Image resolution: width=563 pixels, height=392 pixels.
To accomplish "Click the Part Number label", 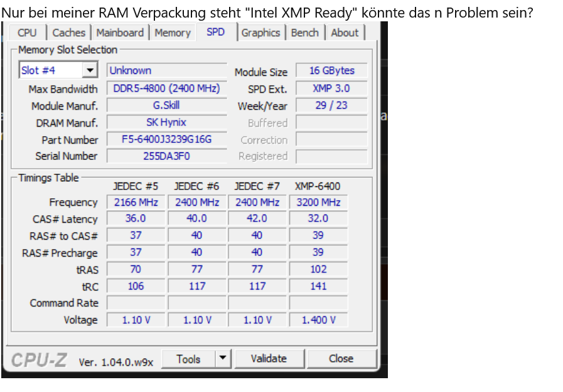I will click(70, 140).
